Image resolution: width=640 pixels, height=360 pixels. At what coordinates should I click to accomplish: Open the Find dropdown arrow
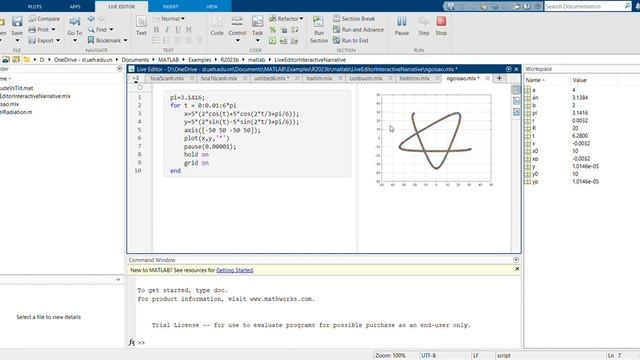[111, 30]
